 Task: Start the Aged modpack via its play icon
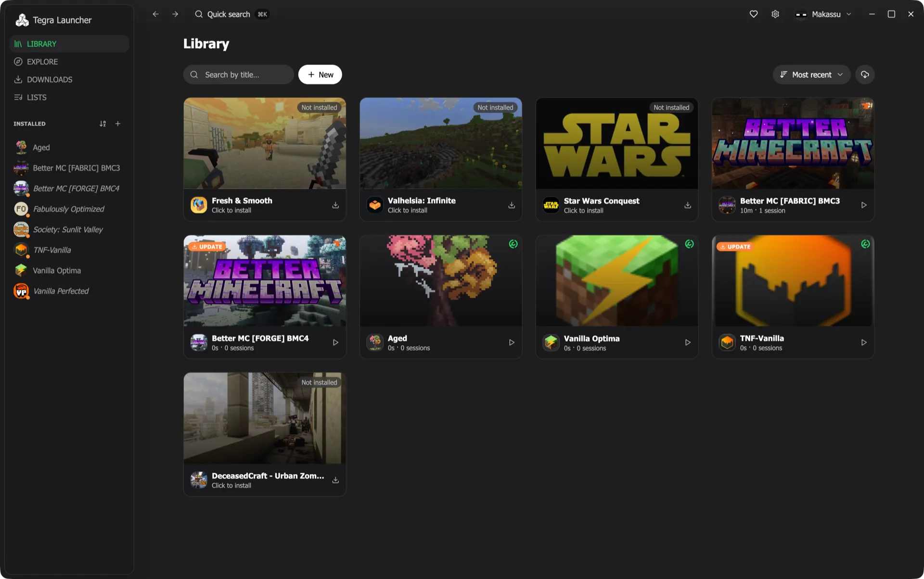(x=512, y=343)
